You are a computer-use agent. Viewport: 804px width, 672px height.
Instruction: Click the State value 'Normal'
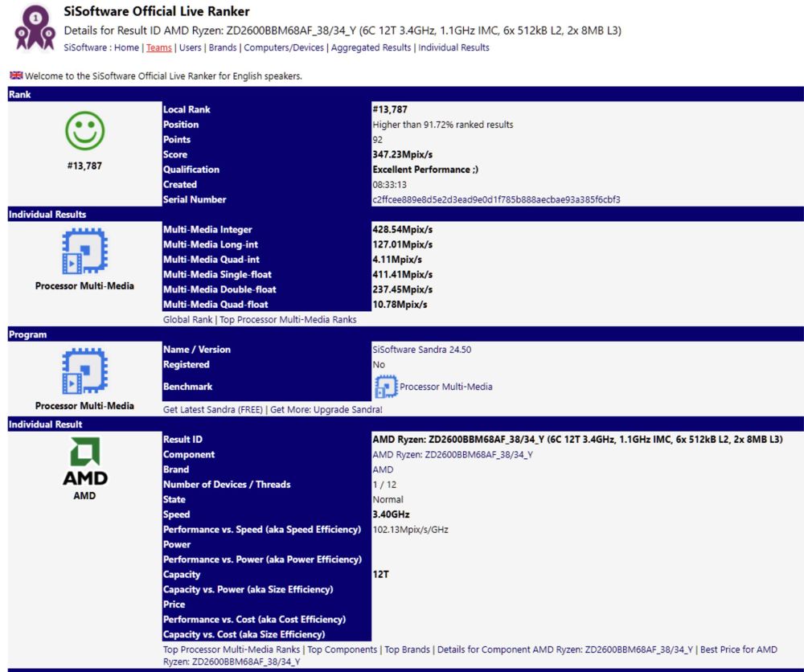[388, 500]
